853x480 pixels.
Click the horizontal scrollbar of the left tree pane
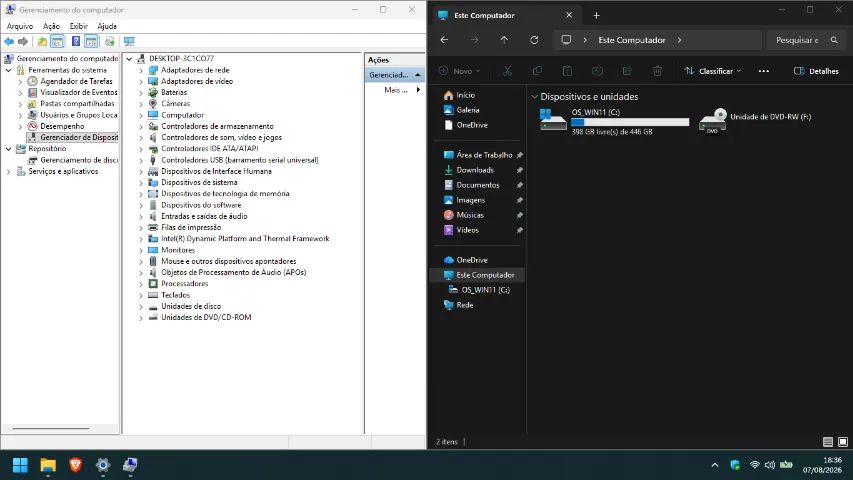pos(51,428)
